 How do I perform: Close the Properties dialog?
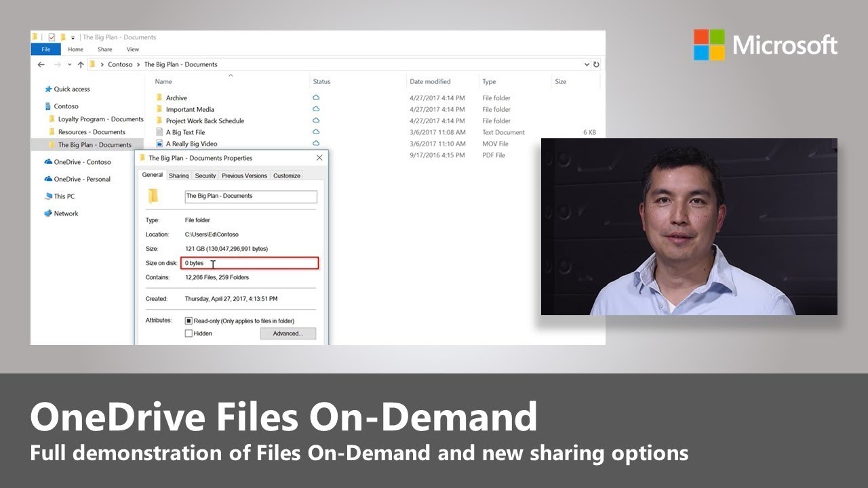pyautogui.click(x=319, y=158)
